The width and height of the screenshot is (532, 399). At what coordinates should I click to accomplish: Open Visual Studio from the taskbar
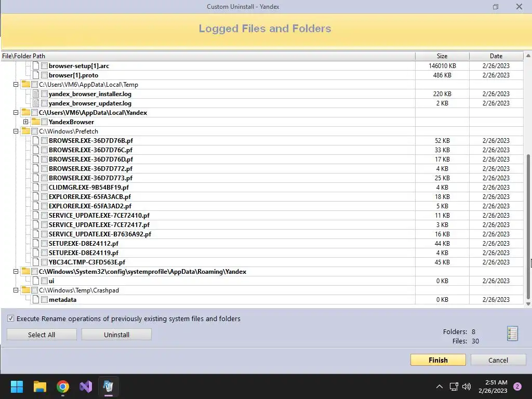(x=86, y=387)
